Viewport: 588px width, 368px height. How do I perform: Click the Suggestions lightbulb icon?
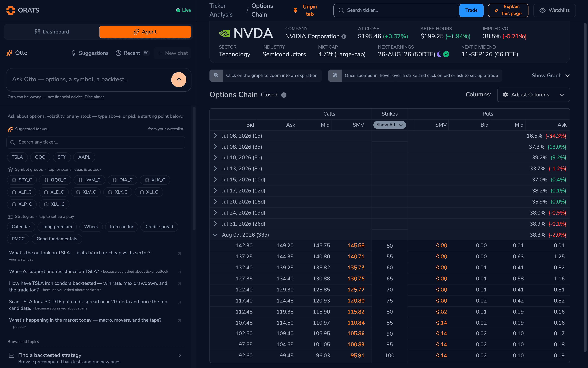73,53
